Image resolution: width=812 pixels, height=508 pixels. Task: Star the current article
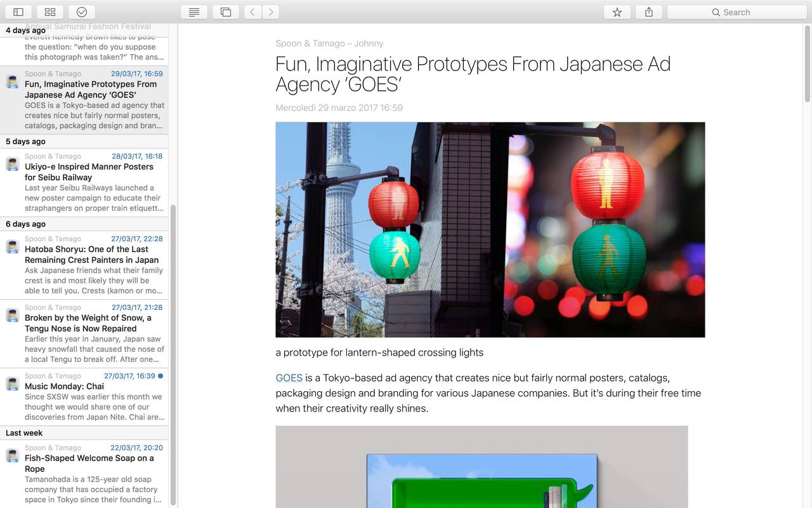617,11
